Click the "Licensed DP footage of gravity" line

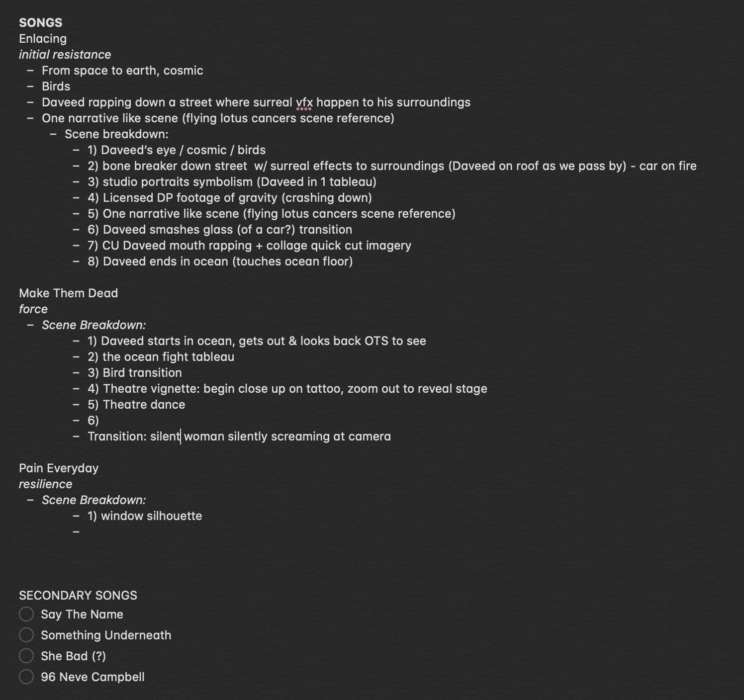230,198
